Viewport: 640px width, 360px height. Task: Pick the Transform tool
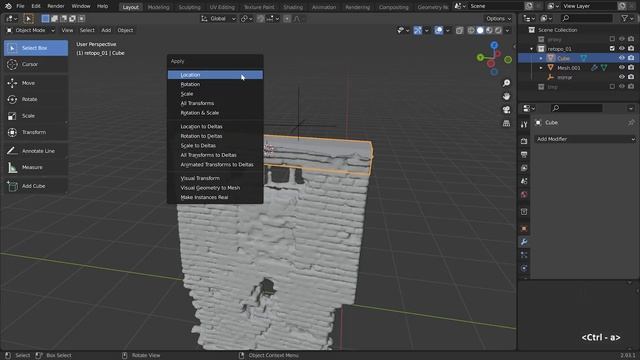click(x=36, y=132)
